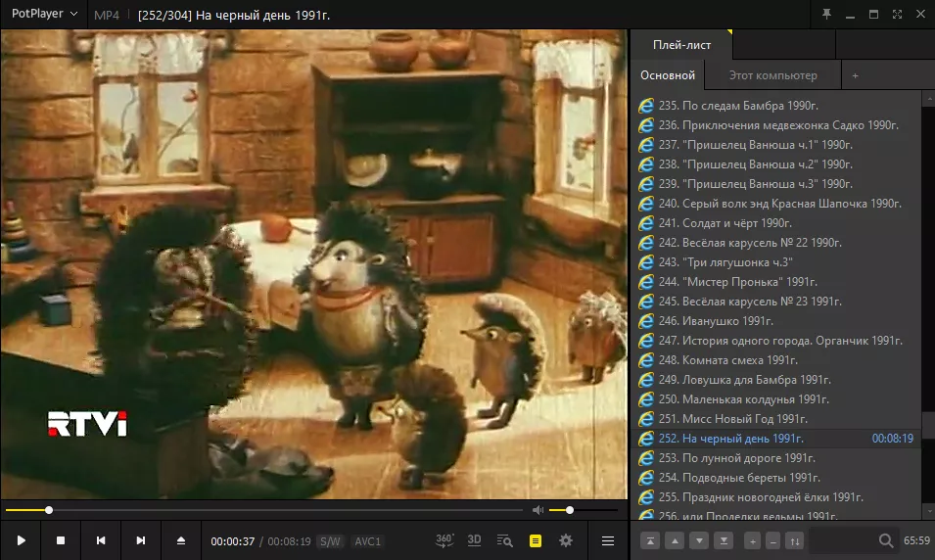Viewport: 935px width, 560px height.
Task: Open the main hamburger menu
Action: coord(608,541)
